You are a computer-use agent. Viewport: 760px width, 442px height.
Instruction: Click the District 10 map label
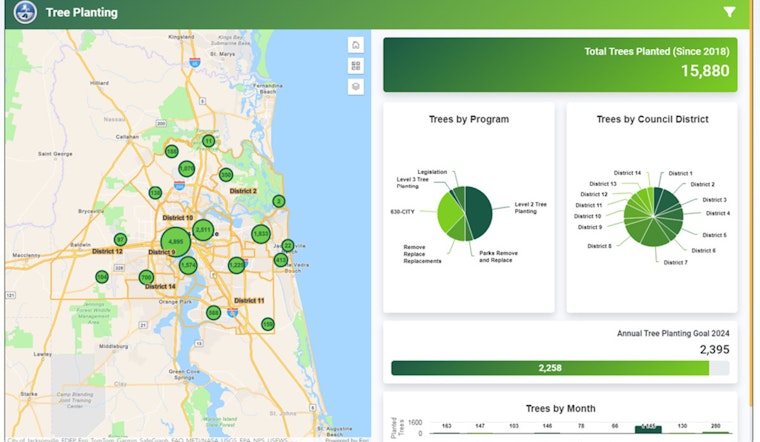tap(177, 218)
